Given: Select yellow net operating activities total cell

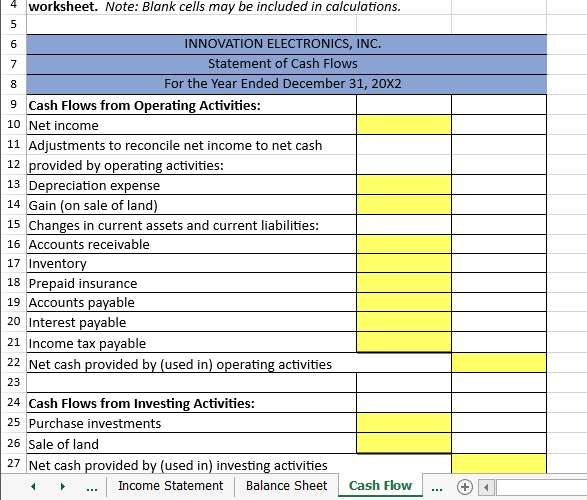Looking at the screenshot, I should (x=499, y=363).
